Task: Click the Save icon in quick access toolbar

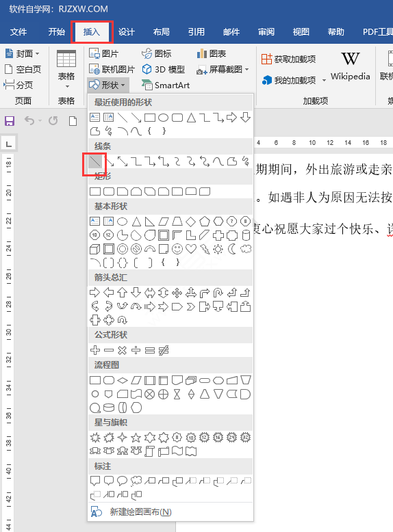Action: point(10,121)
